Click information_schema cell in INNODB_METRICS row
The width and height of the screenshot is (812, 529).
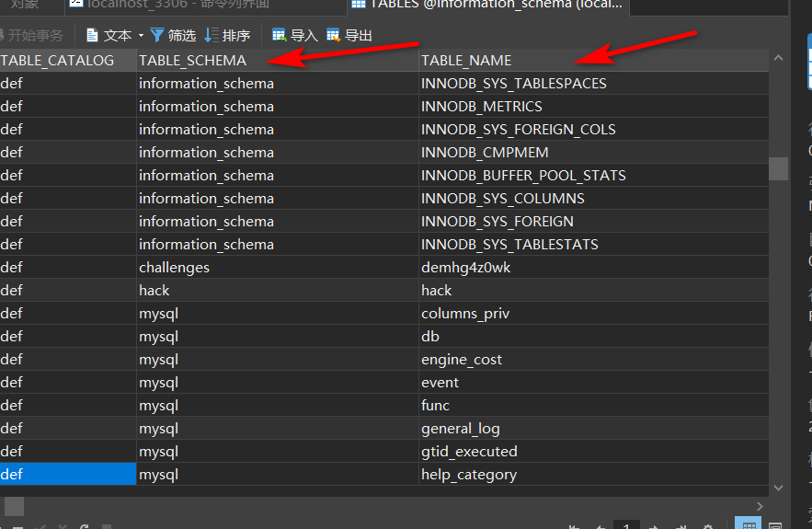coord(278,106)
